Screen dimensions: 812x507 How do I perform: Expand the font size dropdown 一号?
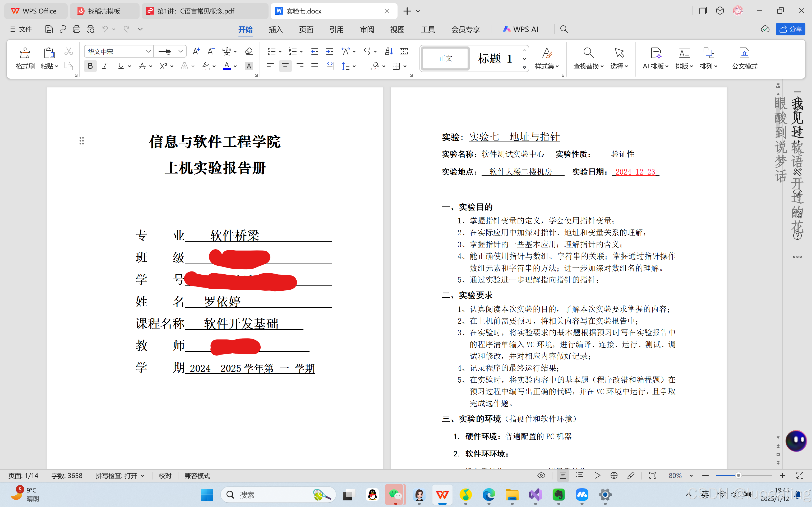[x=181, y=51]
